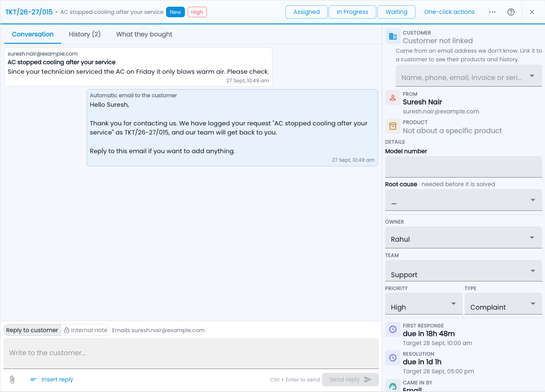The height and width of the screenshot is (392, 545).
Task: Switch to Reply to customer mode
Action: click(x=32, y=330)
